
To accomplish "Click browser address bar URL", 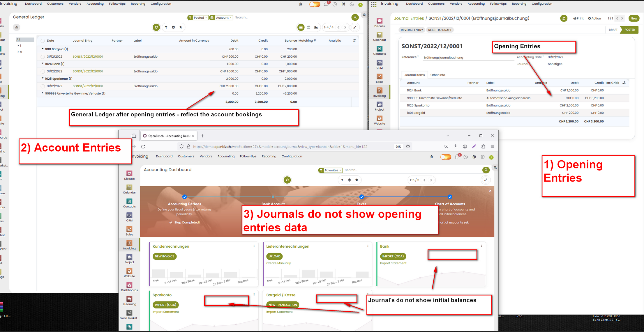I will [x=280, y=147].
